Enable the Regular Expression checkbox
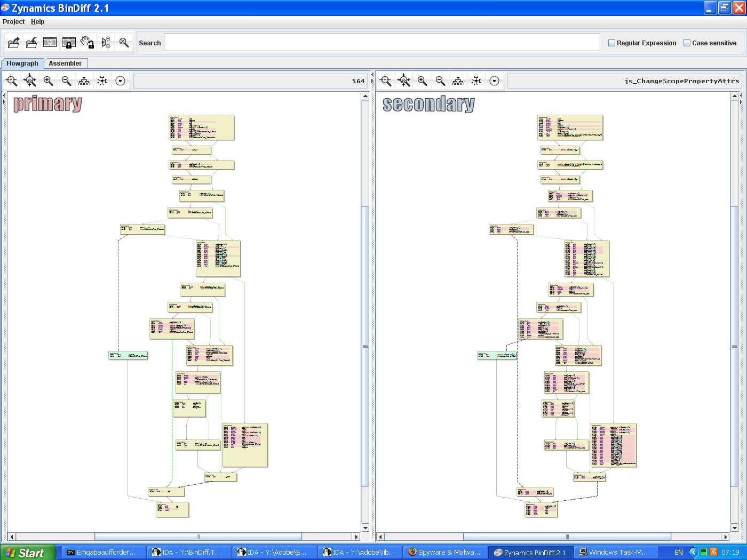Viewport: 747px width, 560px height. pyautogui.click(x=611, y=43)
